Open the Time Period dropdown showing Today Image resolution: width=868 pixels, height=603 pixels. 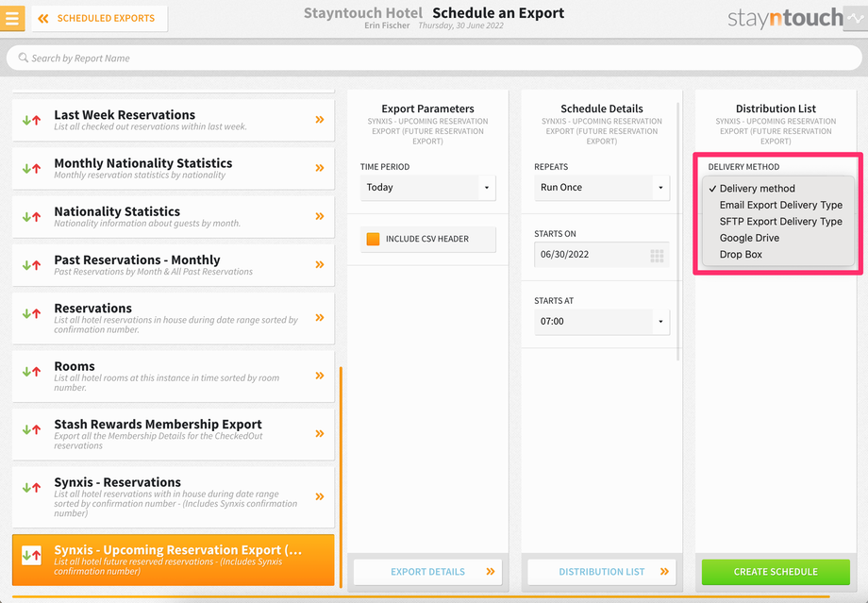pyautogui.click(x=428, y=188)
